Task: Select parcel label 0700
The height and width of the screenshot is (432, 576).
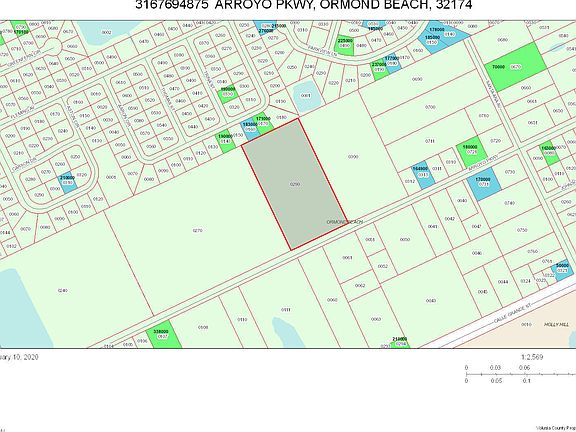Action: click(430, 107)
